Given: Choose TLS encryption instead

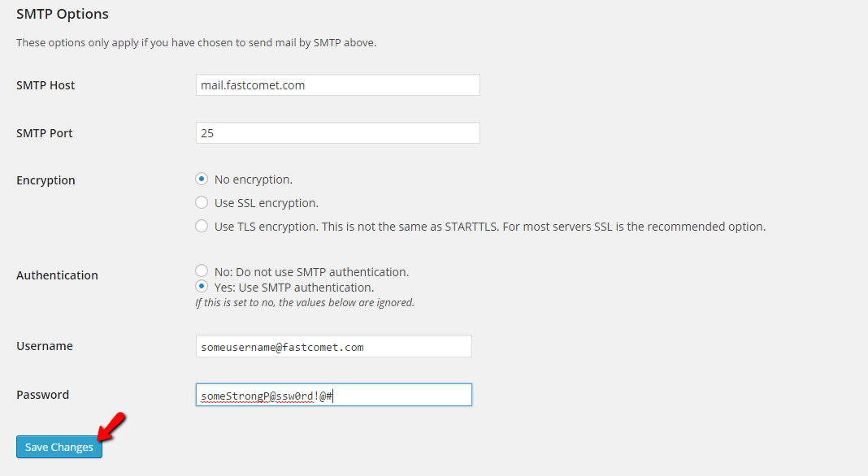Looking at the screenshot, I should [201, 226].
